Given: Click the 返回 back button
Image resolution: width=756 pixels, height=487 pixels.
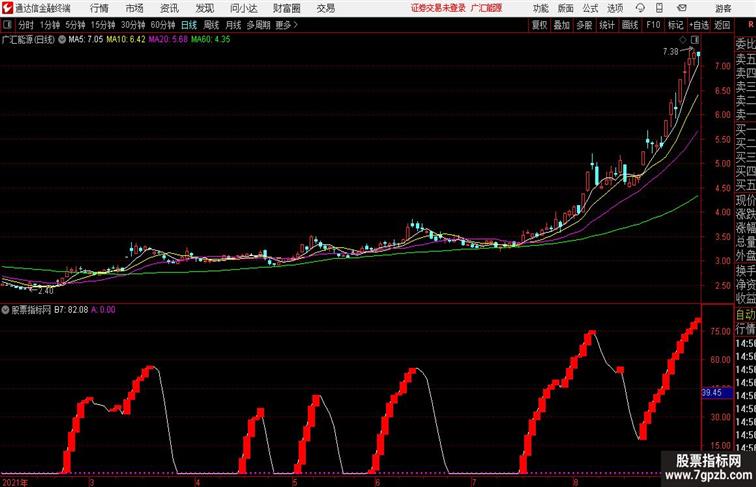Looking at the screenshot, I should [x=722, y=25].
